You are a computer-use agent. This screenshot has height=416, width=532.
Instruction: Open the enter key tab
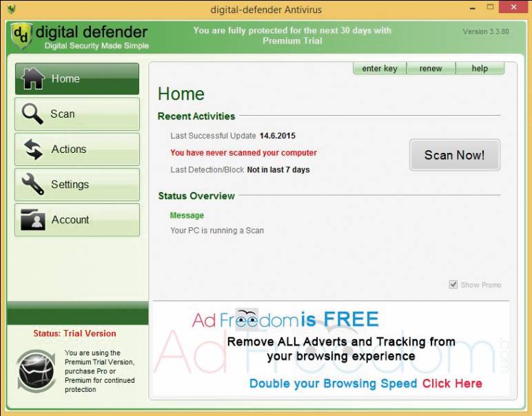tap(379, 68)
